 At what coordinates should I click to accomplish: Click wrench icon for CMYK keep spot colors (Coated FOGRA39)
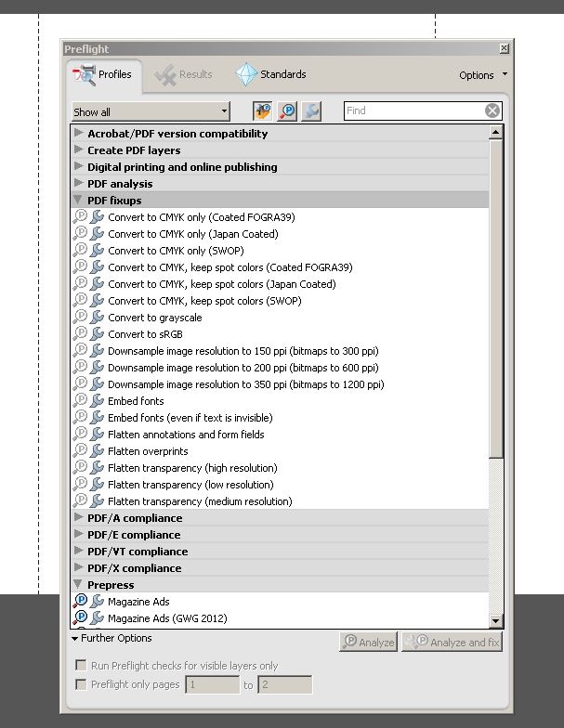[x=97, y=267]
